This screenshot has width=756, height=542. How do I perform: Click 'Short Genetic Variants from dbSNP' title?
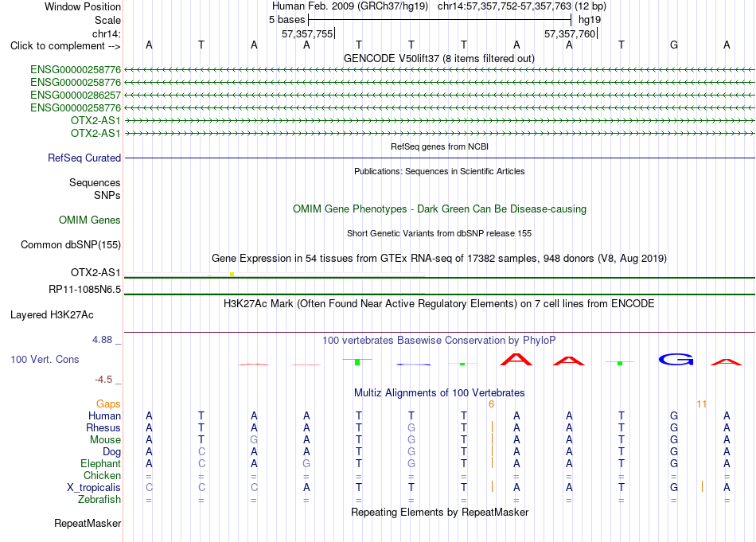[x=439, y=233]
